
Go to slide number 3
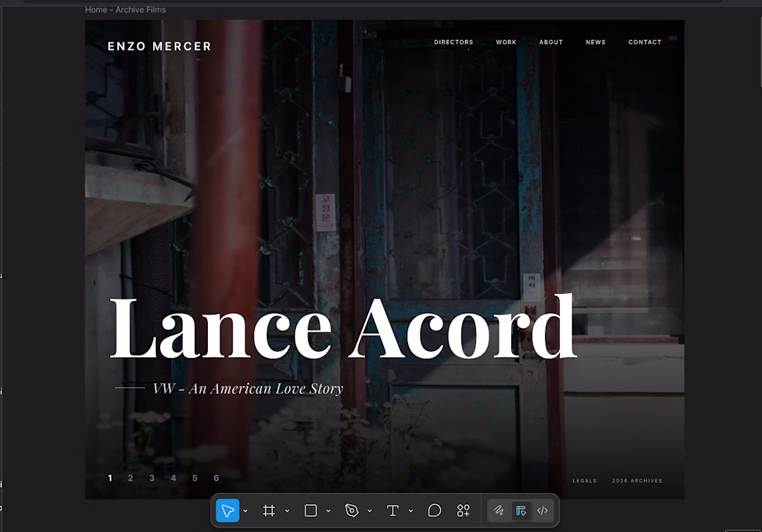pyautogui.click(x=152, y=478)
